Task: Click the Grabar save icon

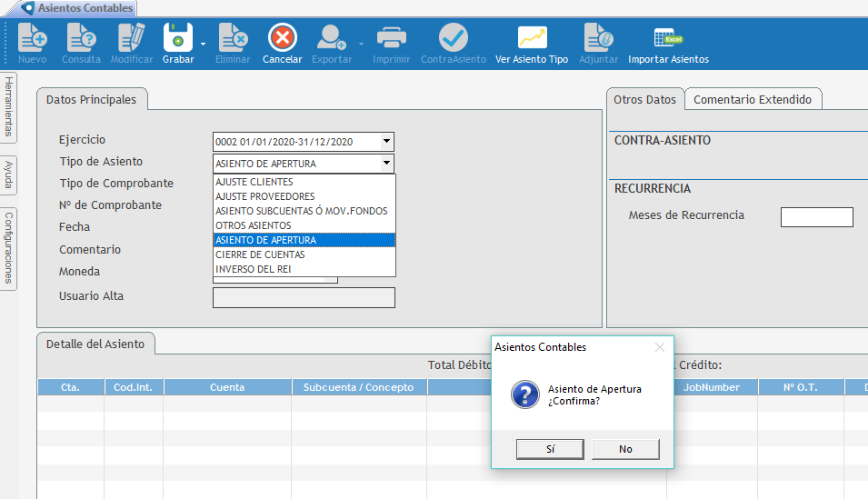Action: coord(177,38)
